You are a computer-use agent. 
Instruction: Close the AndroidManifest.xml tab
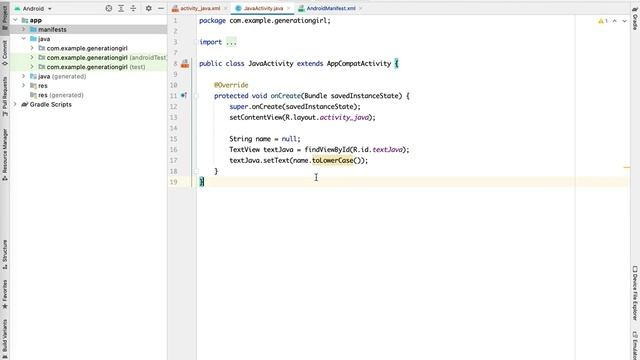[361, 8]
